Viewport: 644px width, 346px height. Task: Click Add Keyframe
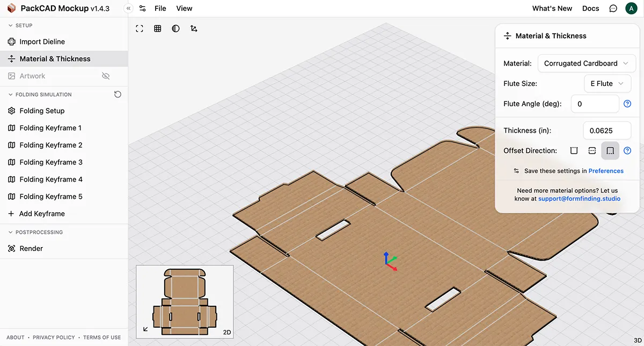tap(64, 214)
